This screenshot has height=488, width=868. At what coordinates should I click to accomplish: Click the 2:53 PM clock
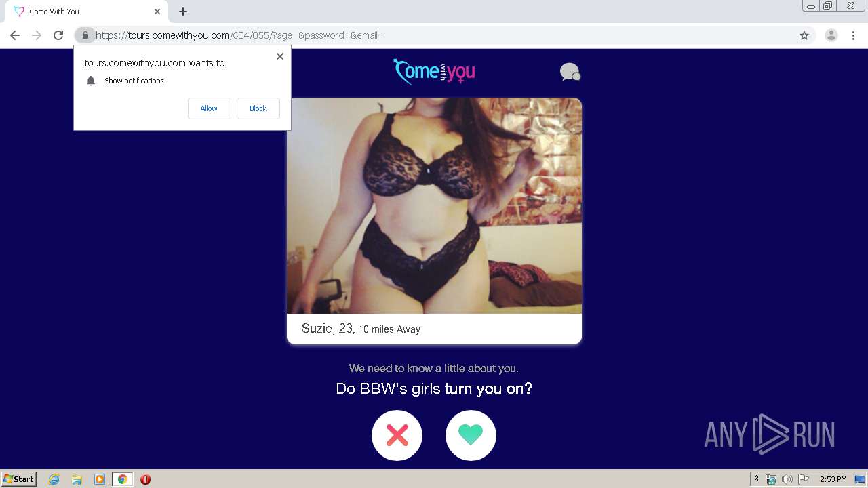click(x=833, y=479)
